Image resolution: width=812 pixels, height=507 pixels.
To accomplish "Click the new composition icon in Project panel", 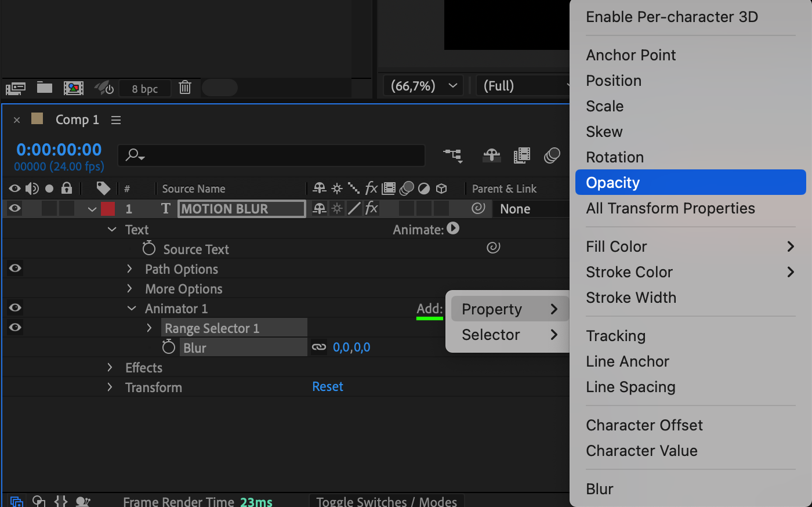I will point(74,88).
